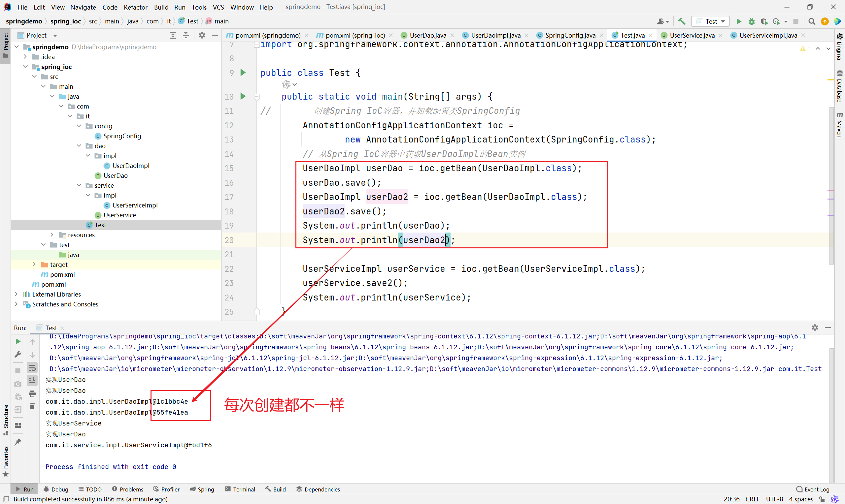Click the Build project hammer icon
This screenshot has height=504, width=845.
click(x=681, y=21)
